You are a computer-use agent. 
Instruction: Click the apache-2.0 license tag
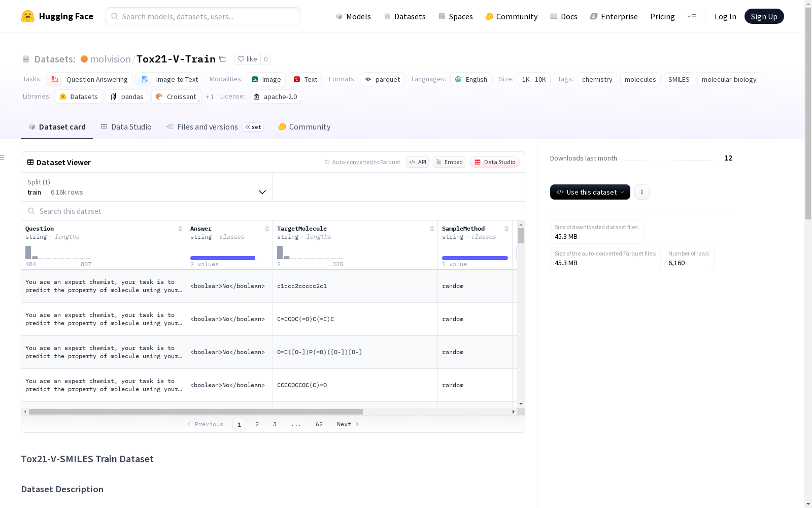click(x=276, y=97)
